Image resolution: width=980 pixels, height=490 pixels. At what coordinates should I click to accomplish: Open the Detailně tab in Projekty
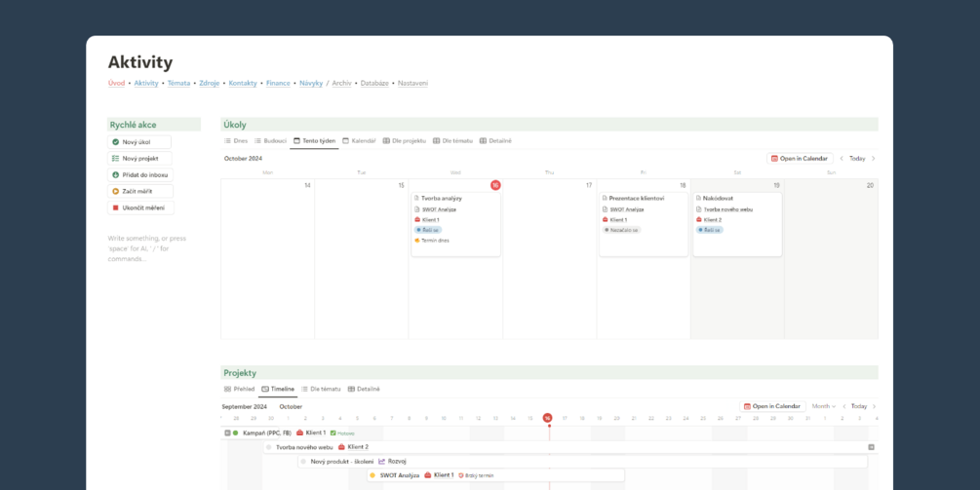coord(364,389)
